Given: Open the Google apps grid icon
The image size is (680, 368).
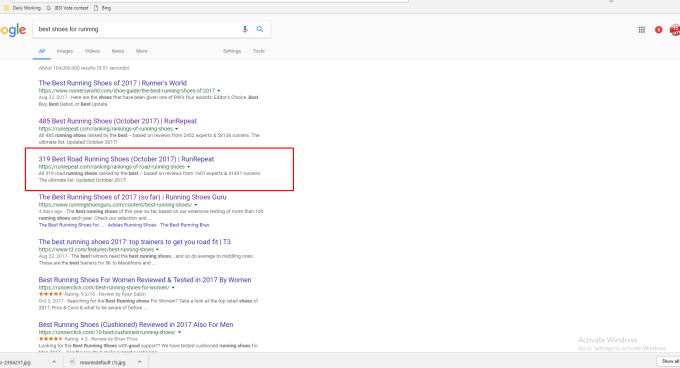Looking at the screenshot, I should coord(642,29).
